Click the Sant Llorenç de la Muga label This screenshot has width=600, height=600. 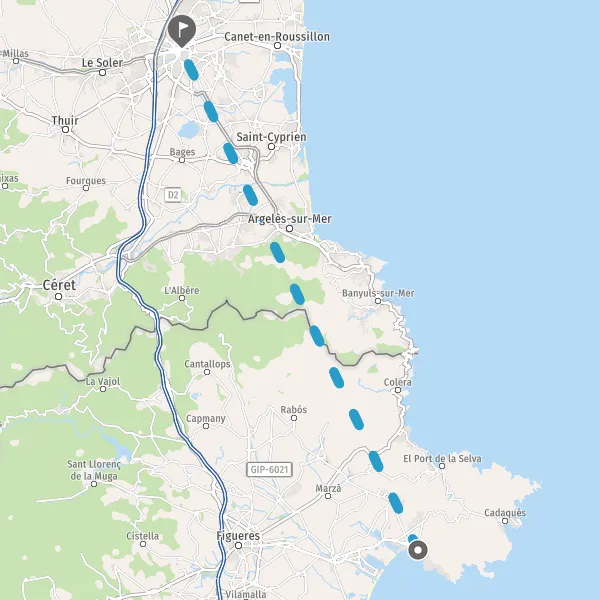pos(94,470)
